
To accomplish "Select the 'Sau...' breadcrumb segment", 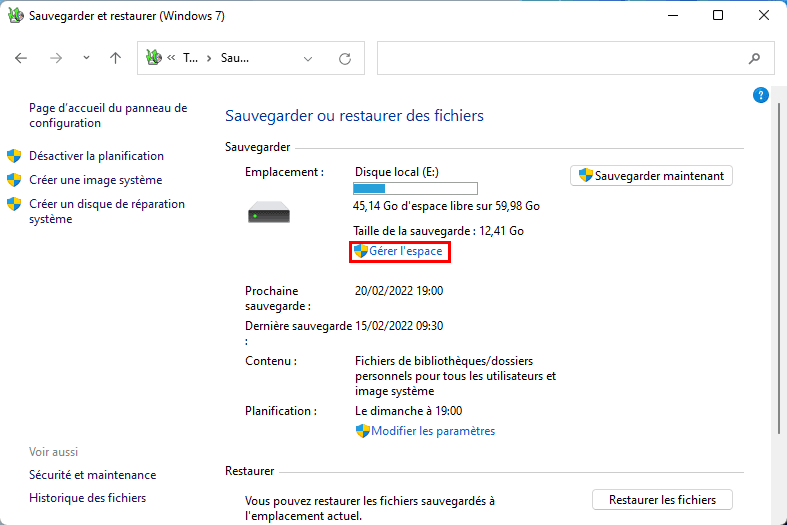I will (x=234, y=58).
